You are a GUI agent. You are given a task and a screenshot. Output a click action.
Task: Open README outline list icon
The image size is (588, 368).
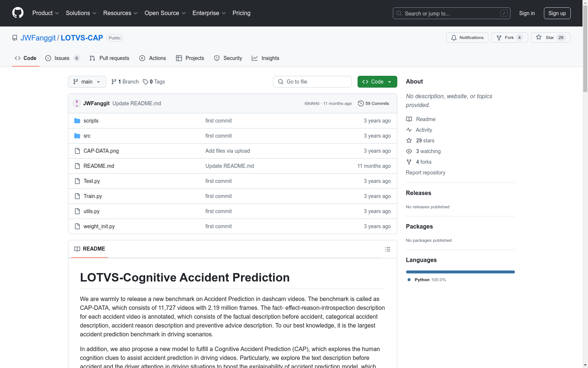[387, 249]
